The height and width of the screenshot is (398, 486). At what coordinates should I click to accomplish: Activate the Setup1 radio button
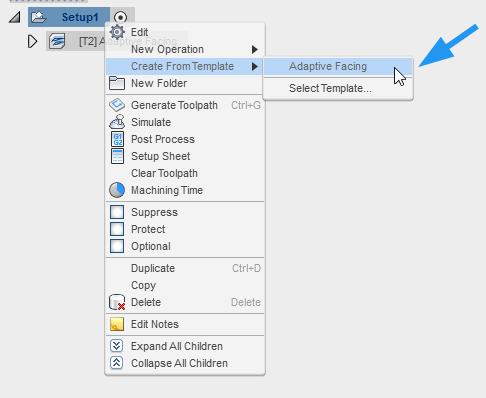[120, 17]
